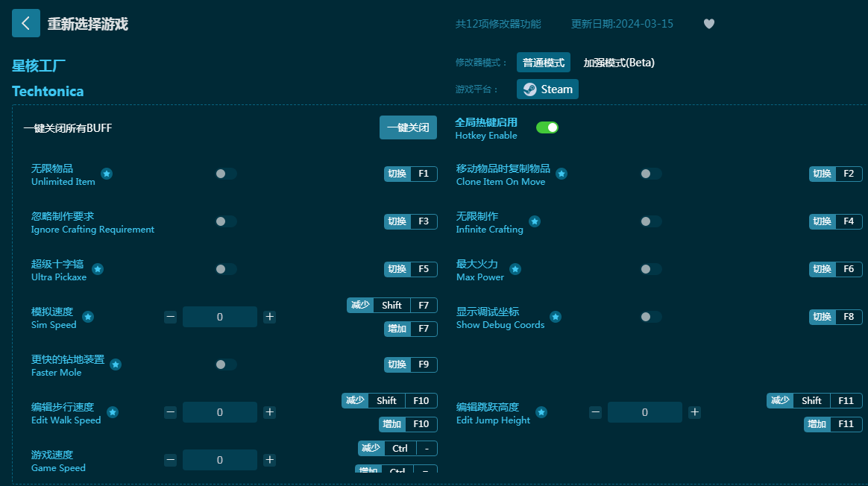868x486 pixels.
Task: Click the Edit Walk Speed value field
Action: pos(220,412)
